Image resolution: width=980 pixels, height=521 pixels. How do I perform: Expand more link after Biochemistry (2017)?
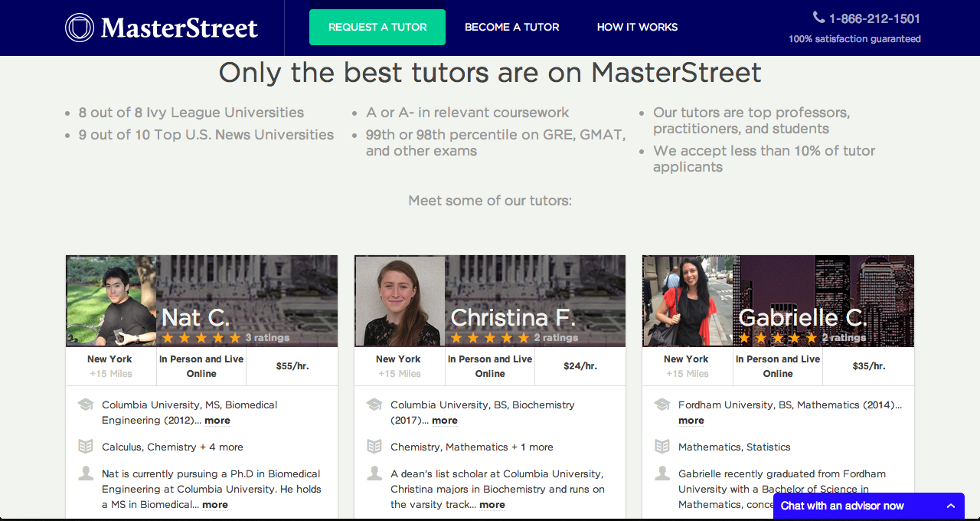(x=445, y=421)
